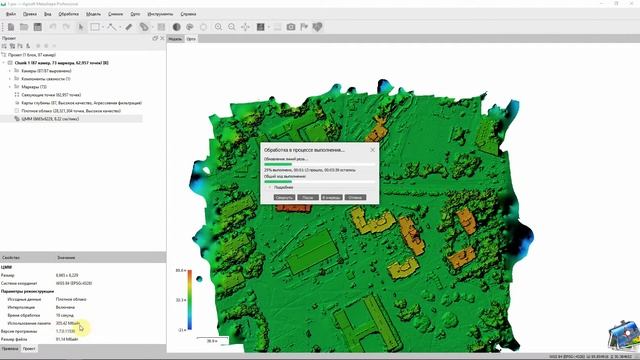This screenshot has height=360, width=640.
Task: Switch to the Модель view tab
Action: pos(175,39)
